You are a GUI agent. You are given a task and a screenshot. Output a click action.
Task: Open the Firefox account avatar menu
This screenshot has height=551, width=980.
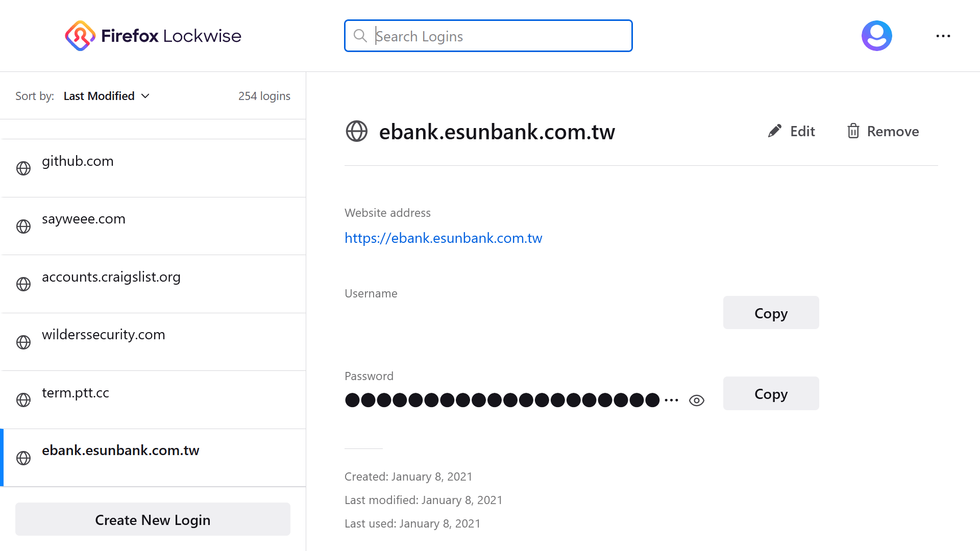click(x=876, y=36)
